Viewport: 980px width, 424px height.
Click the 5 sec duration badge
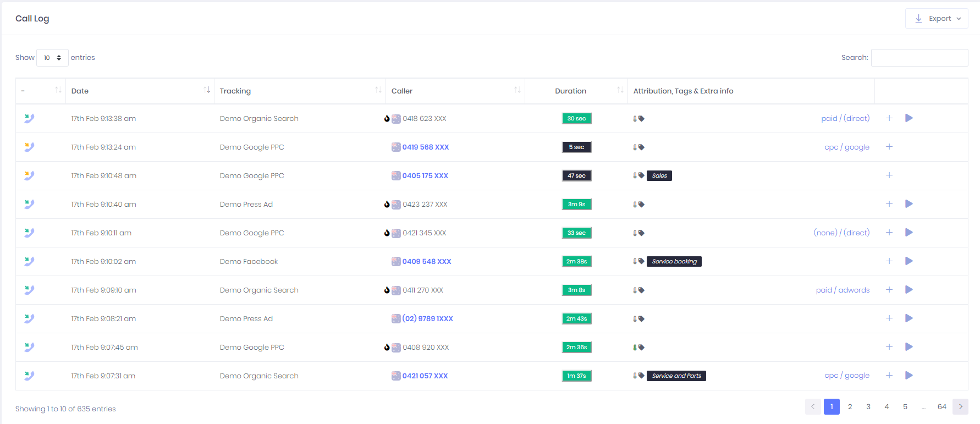click(x=576, y=147)
